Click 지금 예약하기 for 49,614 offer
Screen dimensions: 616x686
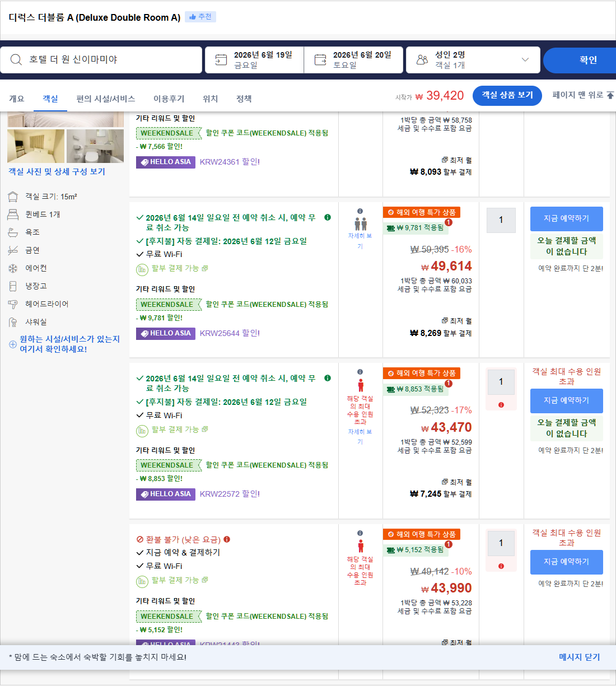pyautogui.click(x=567, y=218)
